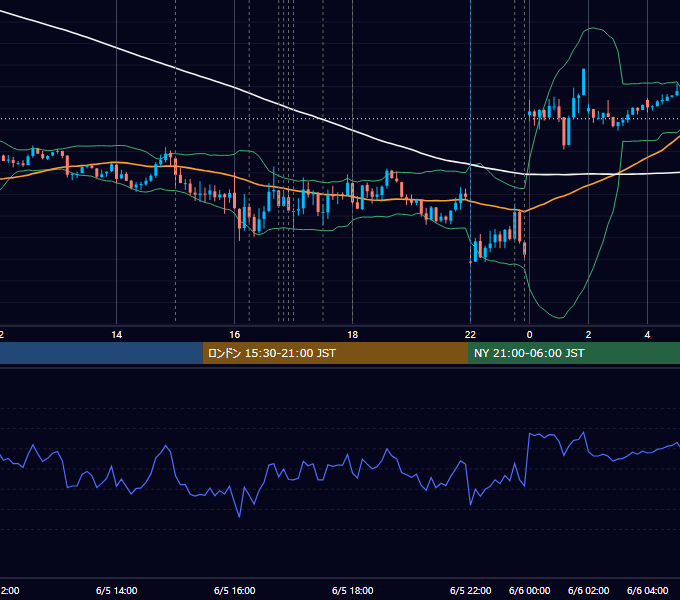The width and height of the screenshot is (680, 600).
Task: Click the hour label 4 on the price chart axis
Action: click(x=647, y=335)
